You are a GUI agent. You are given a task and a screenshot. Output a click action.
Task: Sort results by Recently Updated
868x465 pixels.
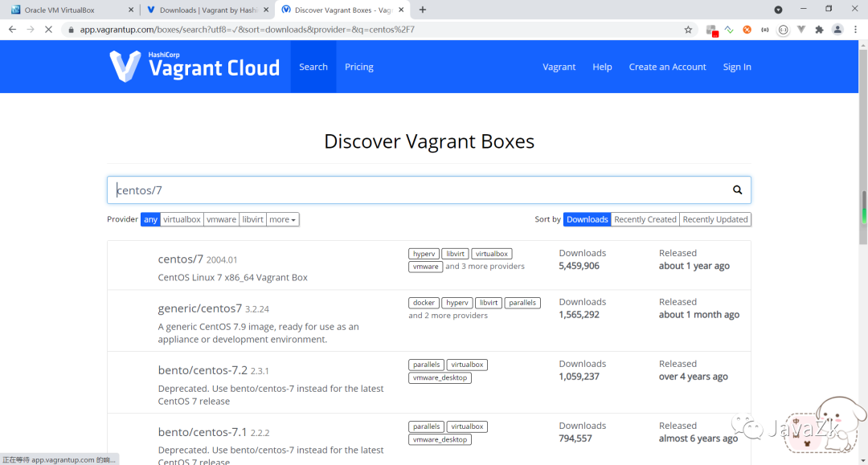click(x=715, y=219)
